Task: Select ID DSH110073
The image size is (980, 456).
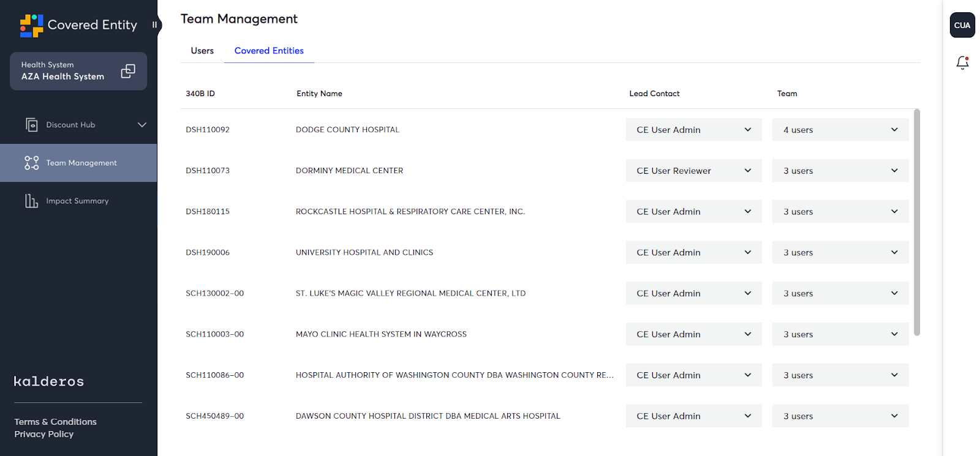Action: [208, 171]
